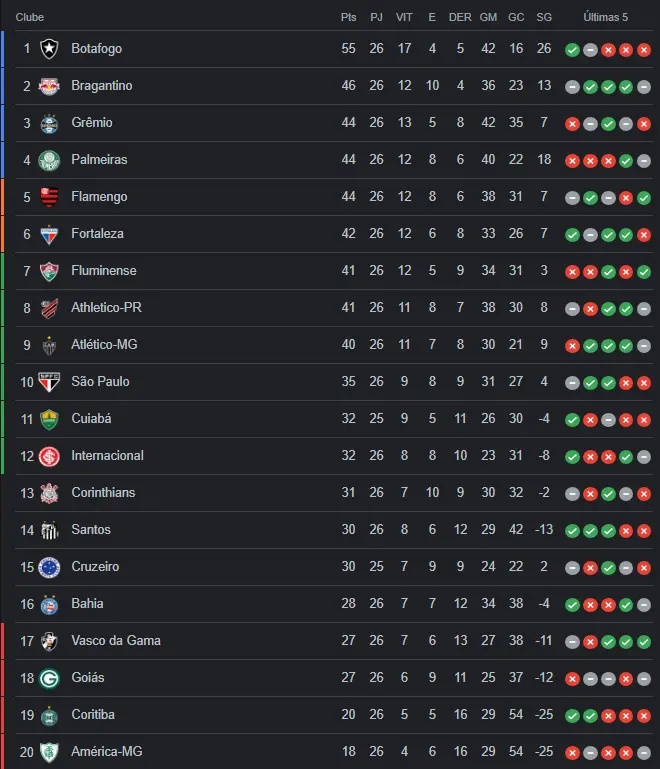The height and width of the screenshot is (769, 660).
Task: Open the Flamengo club crest
Action: point(49,197)
